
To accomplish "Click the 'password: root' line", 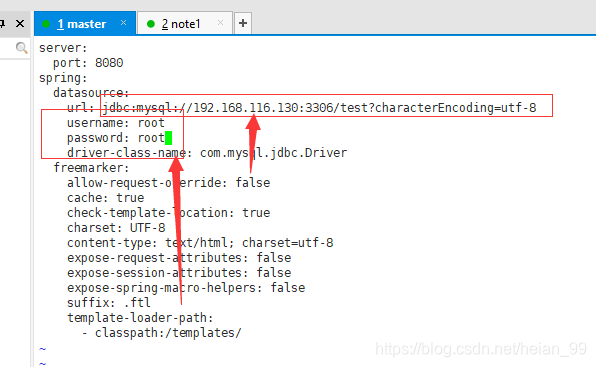I will (116, 138).
